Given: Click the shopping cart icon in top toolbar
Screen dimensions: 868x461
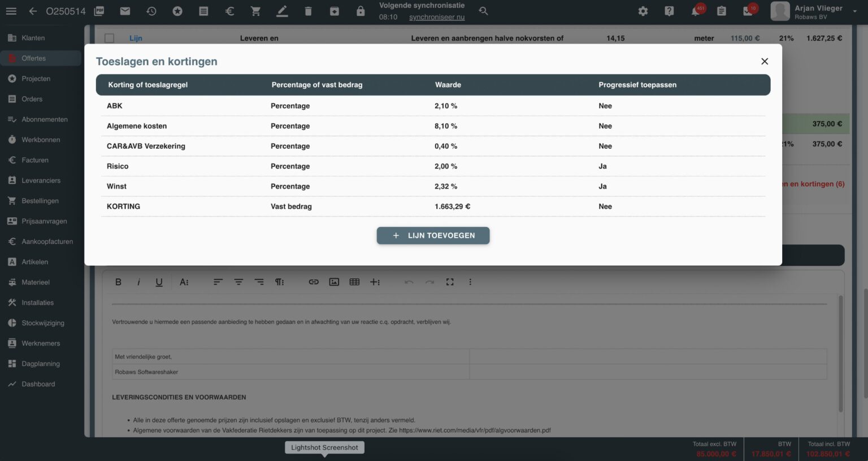Looking at the screenshot, I should (x=255, y=11).
